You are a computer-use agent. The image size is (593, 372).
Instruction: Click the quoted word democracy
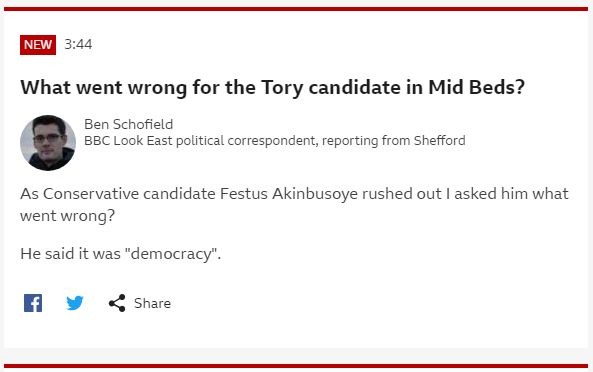click(x=173, y=254)
